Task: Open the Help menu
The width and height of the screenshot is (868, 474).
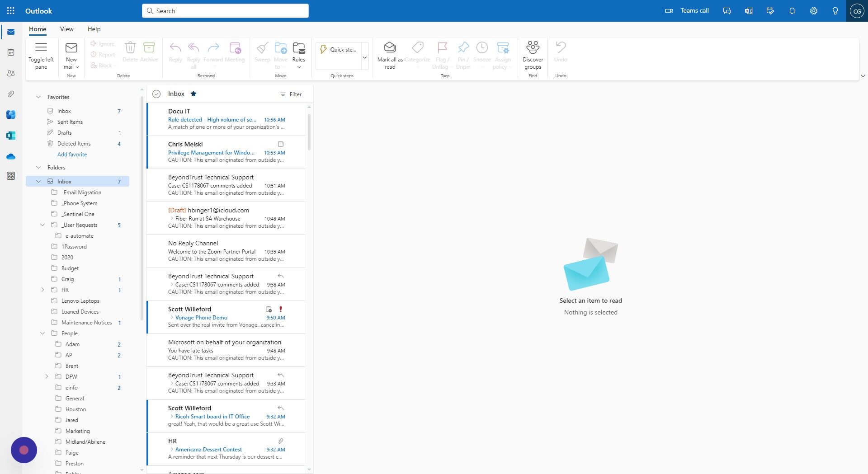Action: 94,28
